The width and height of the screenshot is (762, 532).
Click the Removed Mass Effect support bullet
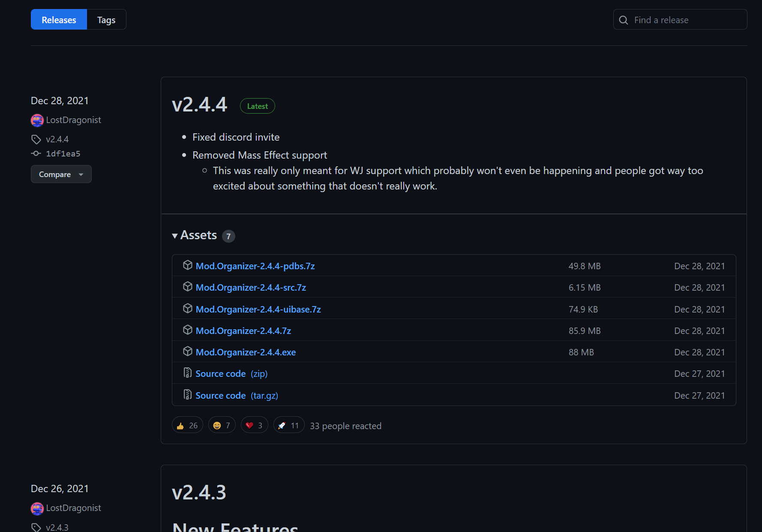(x=260, y=155)
